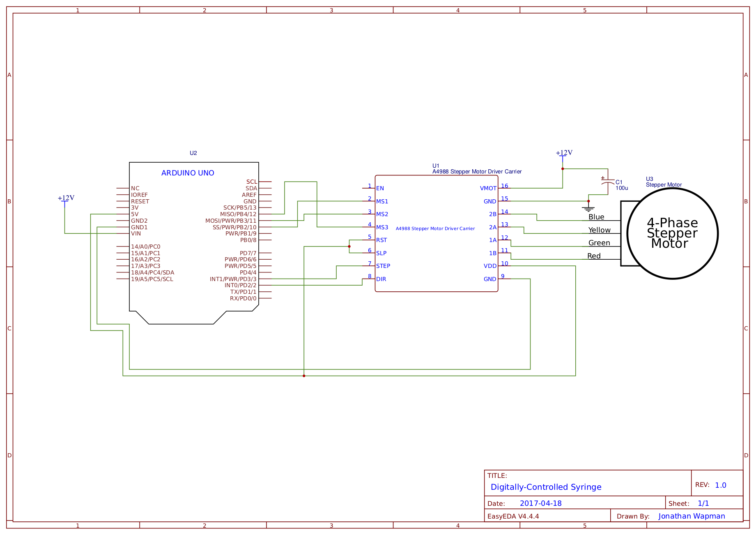Click the INT1/PWR/PD3/3 pin label
This screenshot has width=756, height=535.
pos(233,279)
